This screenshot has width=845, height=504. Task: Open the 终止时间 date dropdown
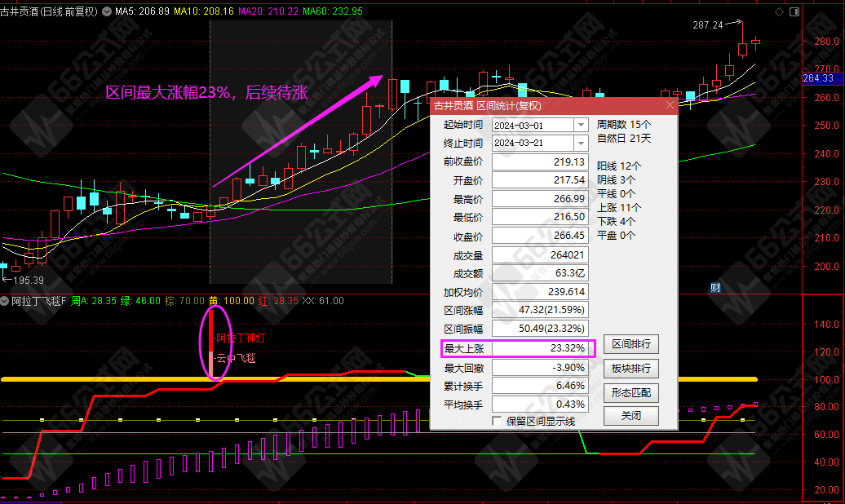coord(581,143)
